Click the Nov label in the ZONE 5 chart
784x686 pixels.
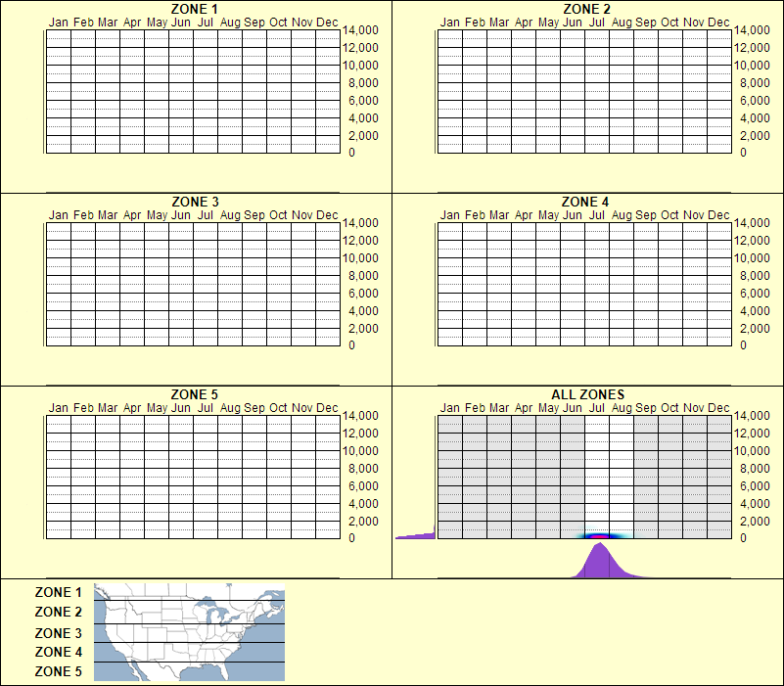click(302, 408)
